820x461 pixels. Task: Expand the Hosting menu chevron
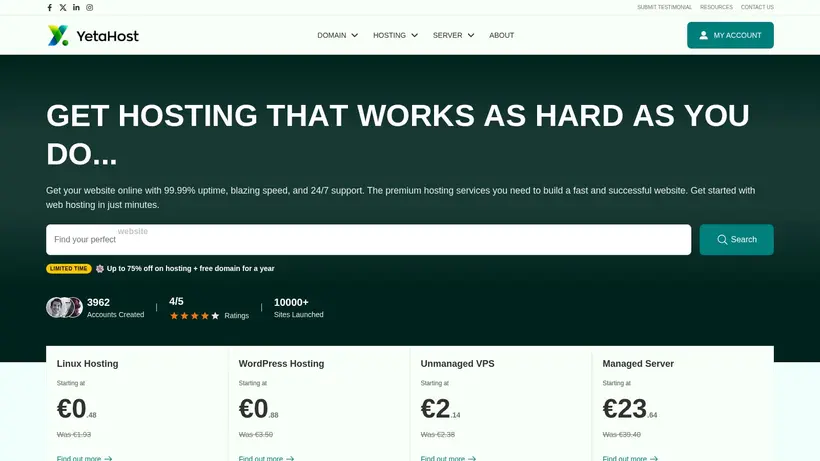coord(415,36)
